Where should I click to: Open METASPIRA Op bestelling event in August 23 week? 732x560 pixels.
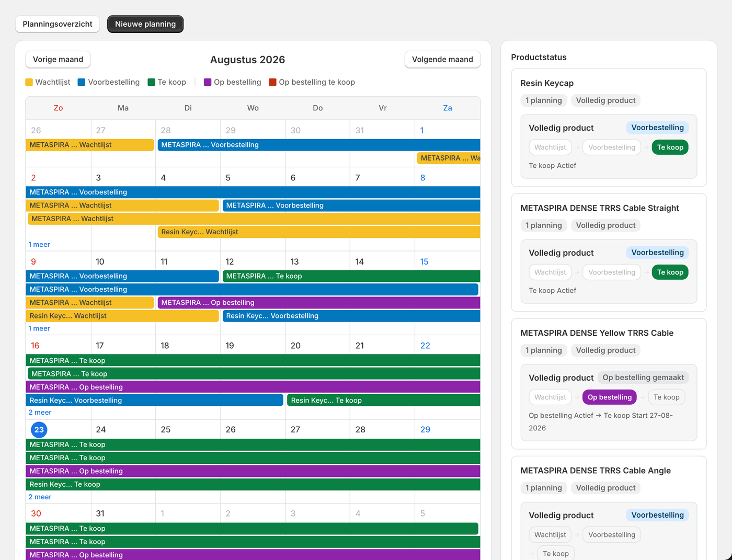point(253,471)
